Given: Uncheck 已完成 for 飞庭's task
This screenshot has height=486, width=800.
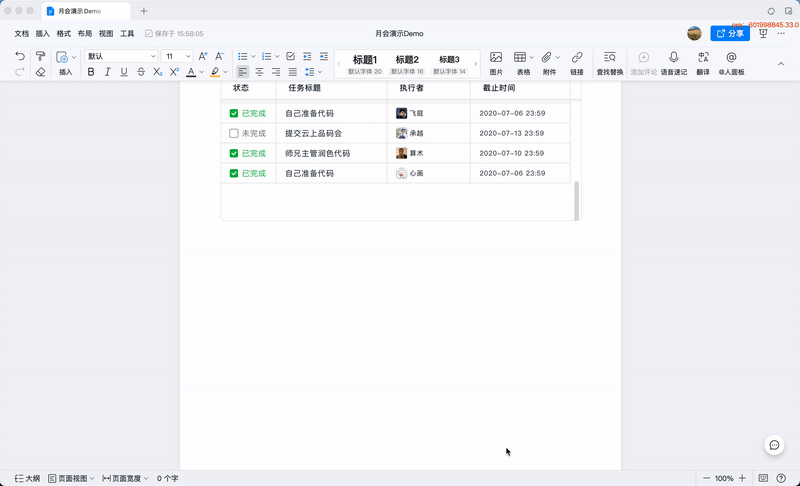Looking at the screenshot, I should tap(234, 113).
